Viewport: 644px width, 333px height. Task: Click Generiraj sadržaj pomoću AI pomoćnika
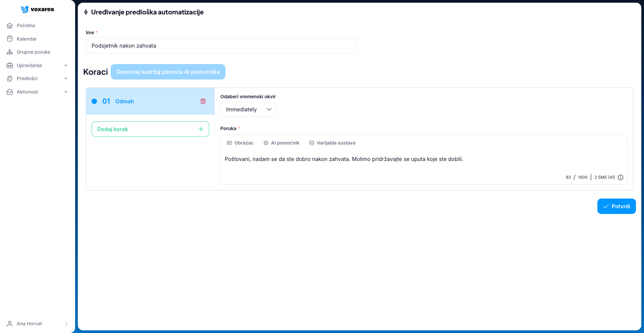tap(168, 72)
